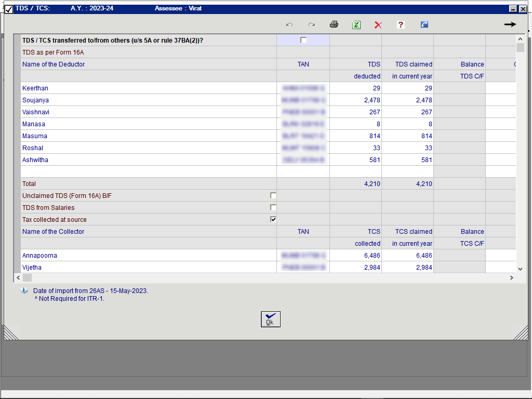Click the black right arrow icon
The width and height of the screenshot is (532, 399).
(510, 24)
